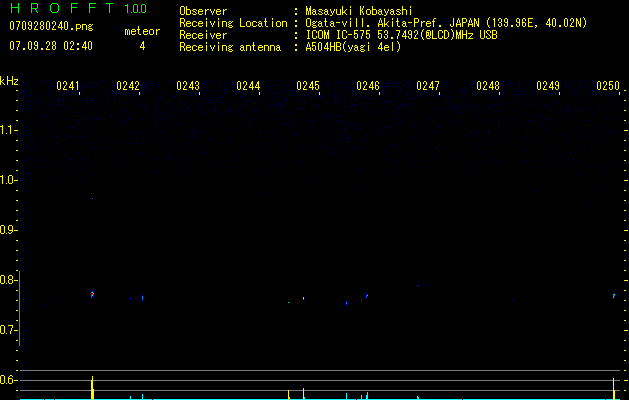
Task: Click the 0.8 kHz frequency label
Action: tap(7, 280)
